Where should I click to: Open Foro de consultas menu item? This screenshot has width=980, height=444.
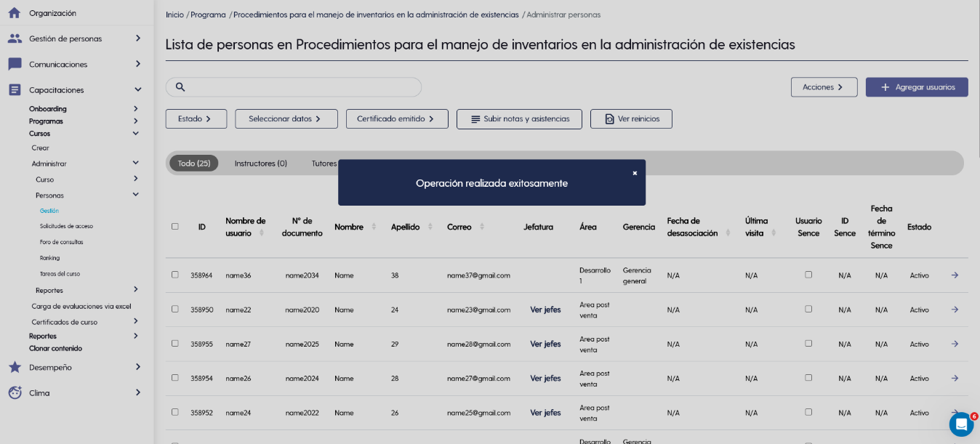61,242
